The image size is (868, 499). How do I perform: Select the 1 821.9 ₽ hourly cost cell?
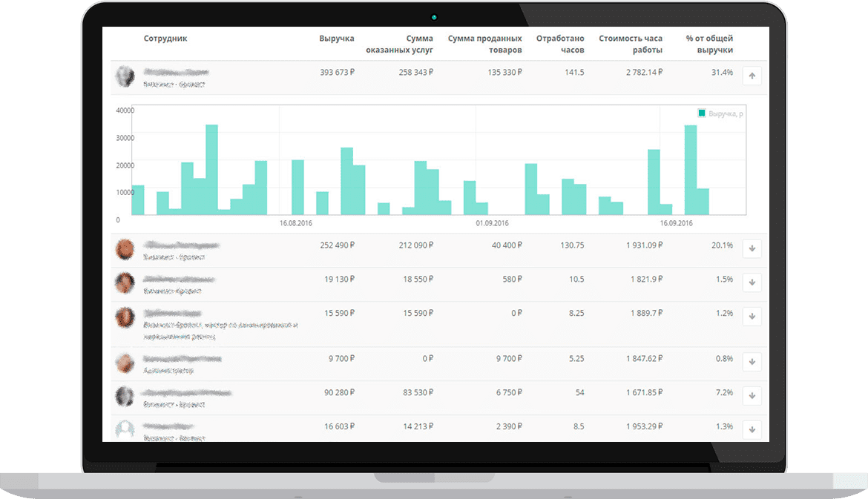point(647,280)
